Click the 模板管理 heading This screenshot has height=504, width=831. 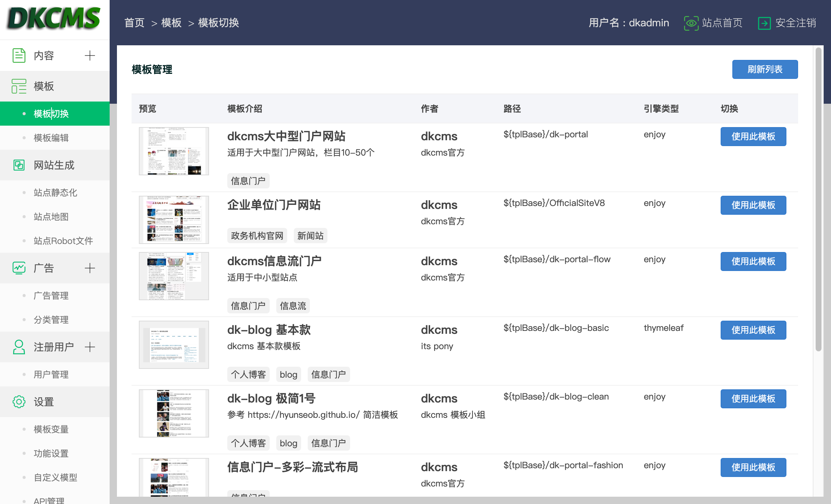click(152, 69)
